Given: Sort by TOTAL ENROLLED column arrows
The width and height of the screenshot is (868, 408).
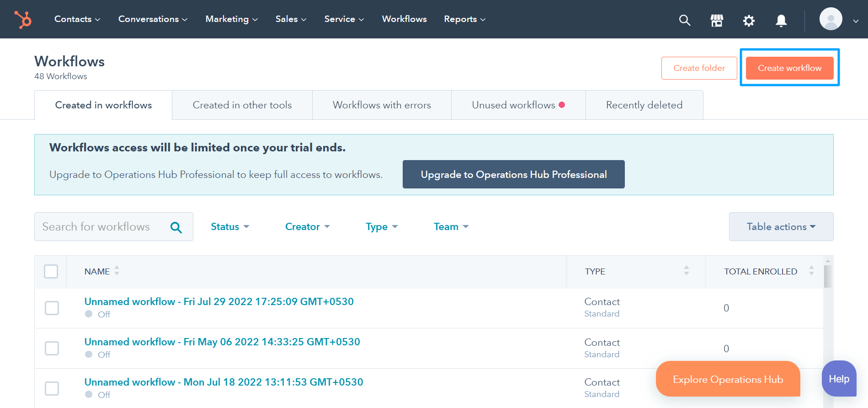Looking at the screenshot, I should [x=811, y=270].
